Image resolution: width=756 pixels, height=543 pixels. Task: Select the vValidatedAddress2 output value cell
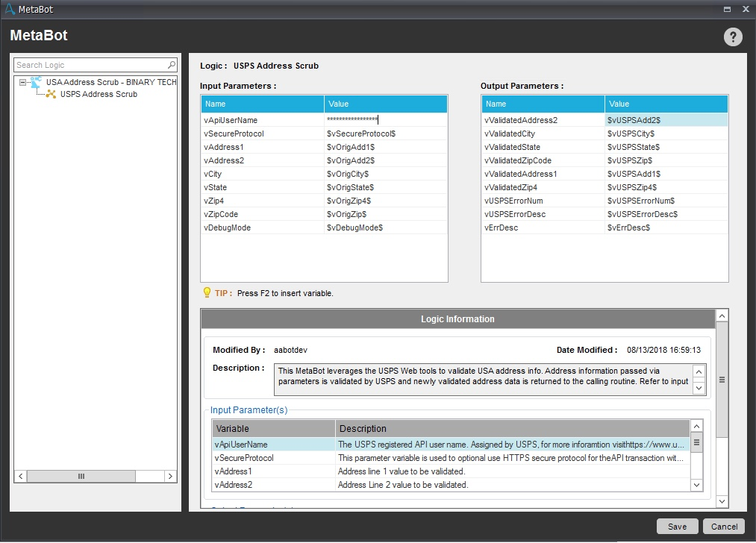(666, 120)
